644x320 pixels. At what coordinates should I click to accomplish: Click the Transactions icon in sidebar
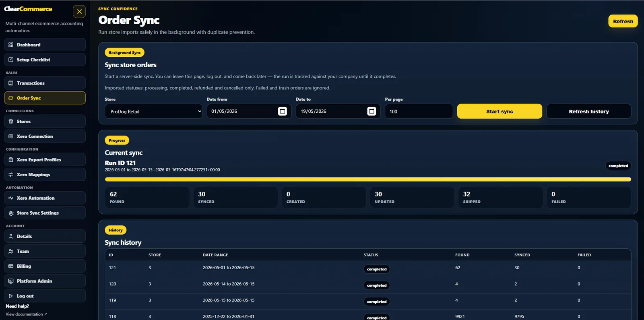(11, 83)
